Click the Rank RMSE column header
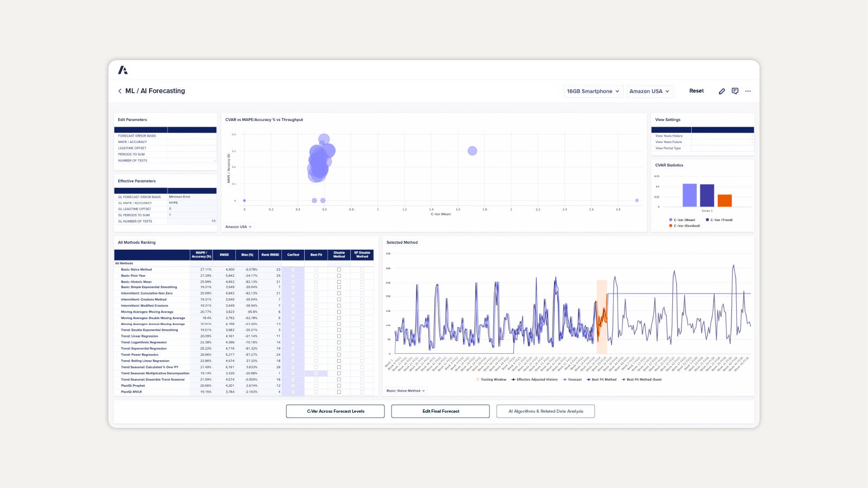 tap(270, 255)
